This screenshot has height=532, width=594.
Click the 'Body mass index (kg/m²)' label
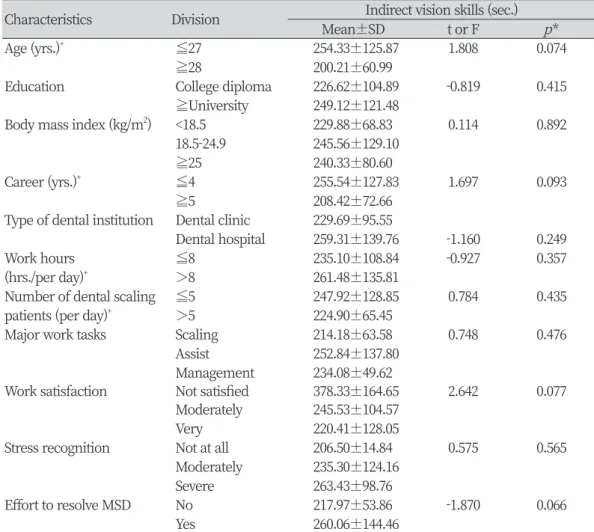click(x=78, y=125)
